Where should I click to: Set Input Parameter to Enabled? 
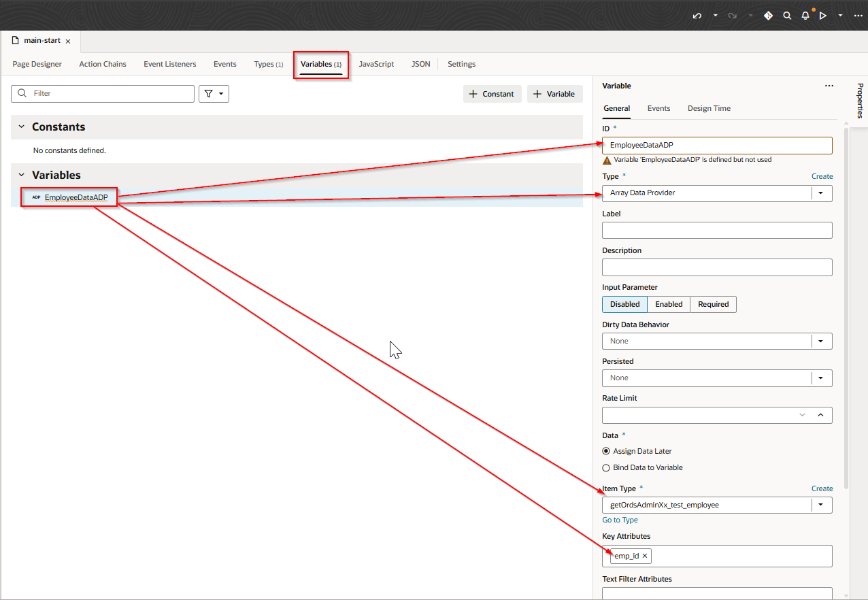[x=669, y=304]
